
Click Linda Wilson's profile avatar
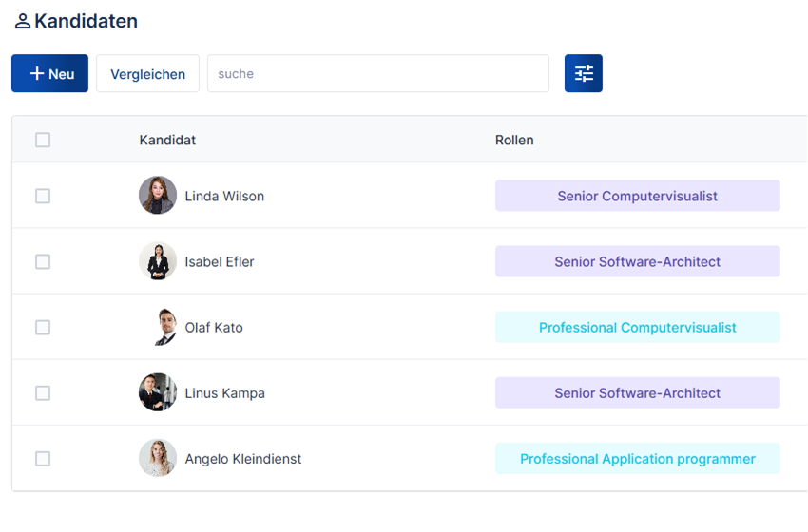(x=157, y=196)
